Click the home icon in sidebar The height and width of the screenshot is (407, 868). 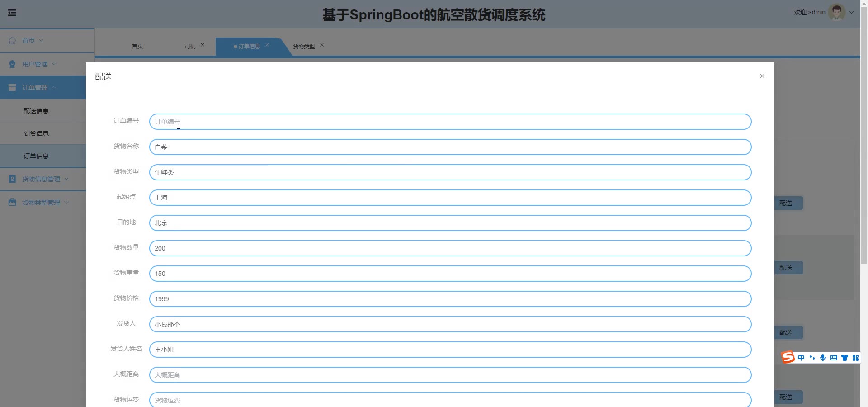[x=13, y=40]
